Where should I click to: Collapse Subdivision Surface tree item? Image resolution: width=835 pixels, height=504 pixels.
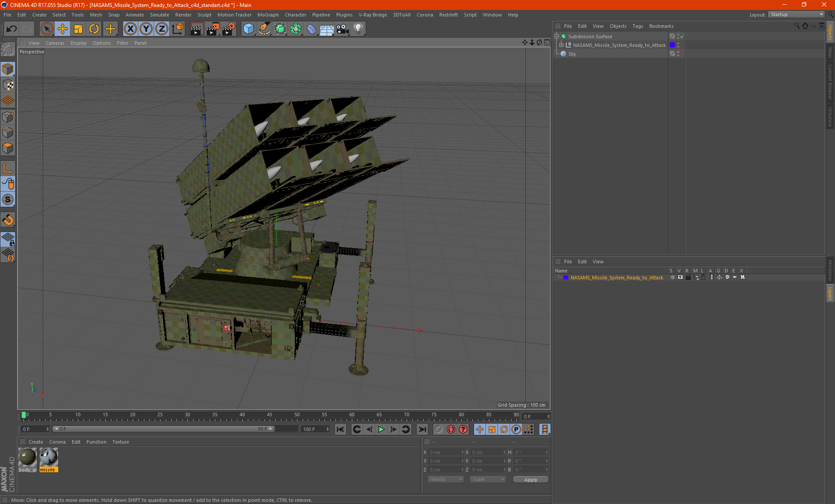coord(556,36)
